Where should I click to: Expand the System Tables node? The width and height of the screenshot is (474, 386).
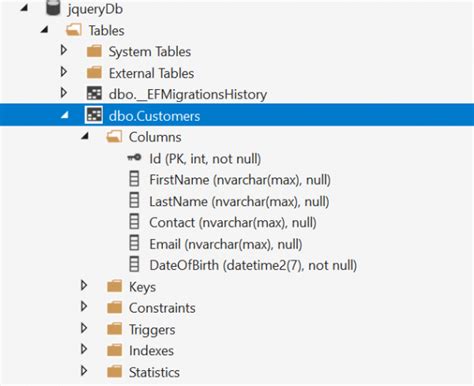64,50
